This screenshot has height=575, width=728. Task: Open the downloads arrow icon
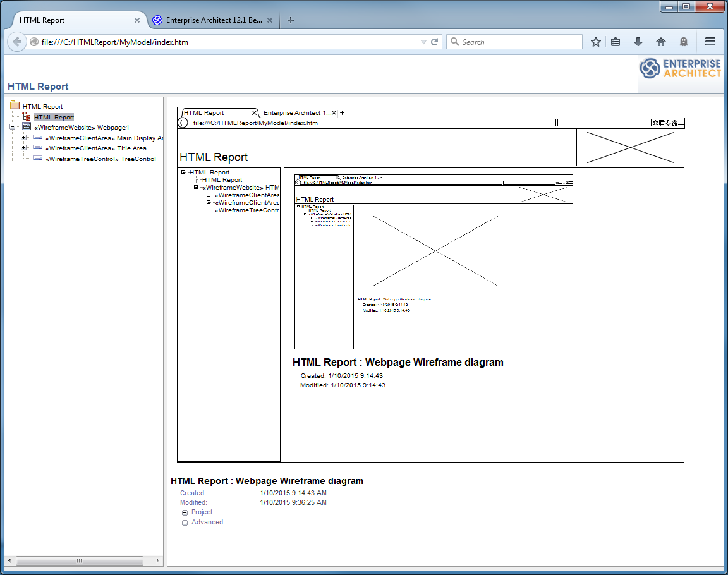tap(638, 42)
